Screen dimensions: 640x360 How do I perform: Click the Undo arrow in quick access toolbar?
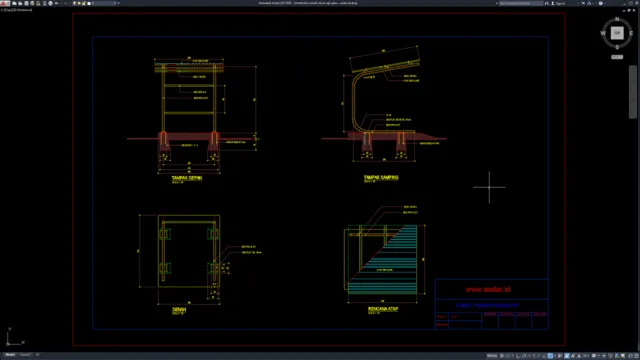click(x=56, y=3)
